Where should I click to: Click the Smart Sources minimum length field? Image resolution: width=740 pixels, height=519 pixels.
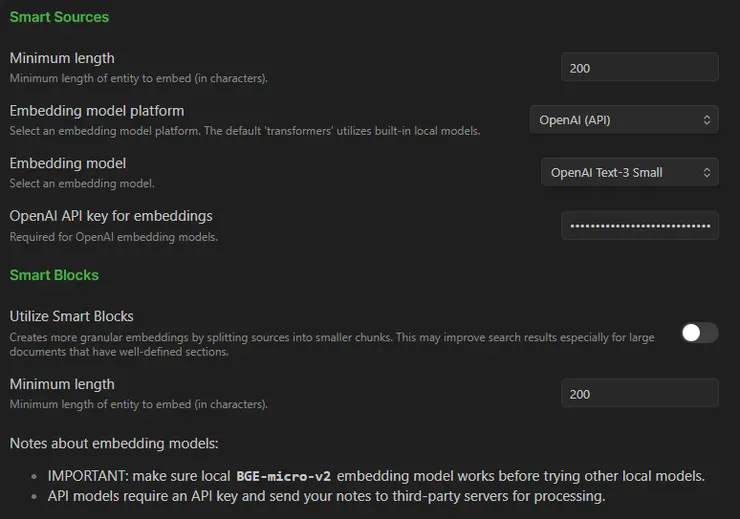click(639, 67)
